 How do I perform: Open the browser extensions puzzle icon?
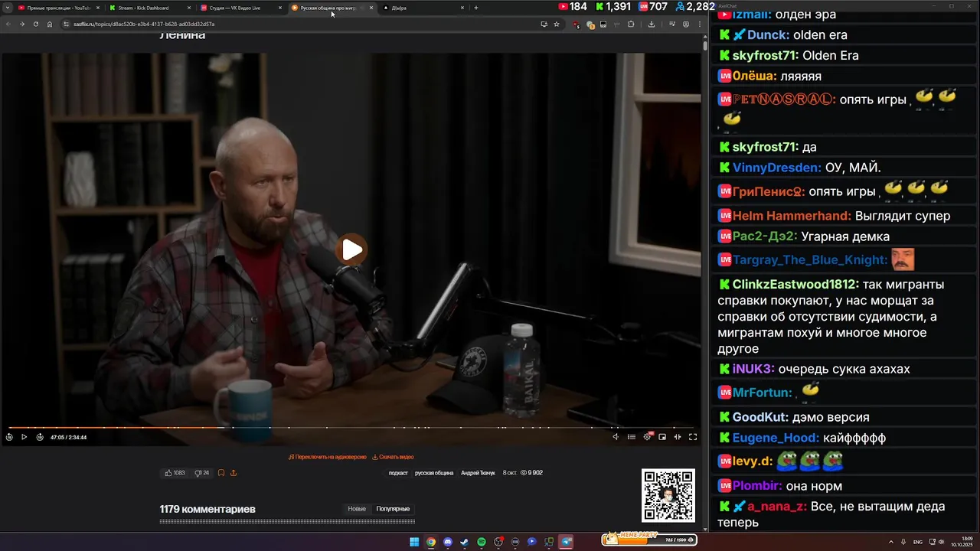tap(631, 24)
